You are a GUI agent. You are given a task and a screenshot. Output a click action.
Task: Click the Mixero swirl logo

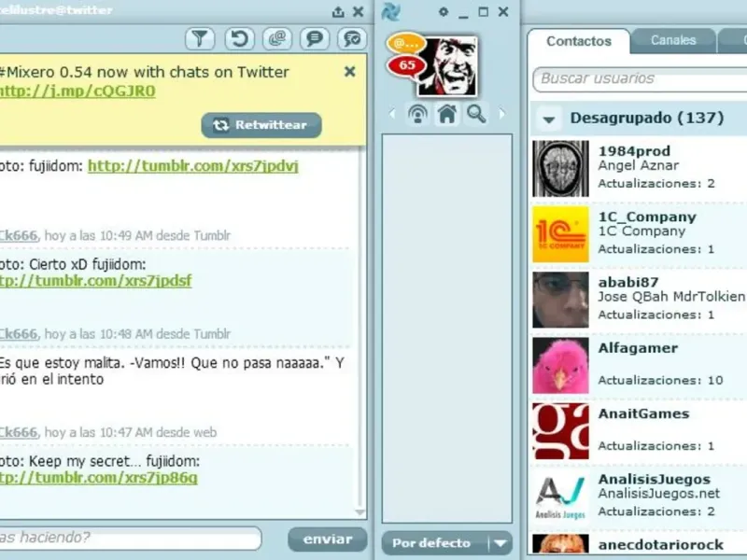(390, 12)
